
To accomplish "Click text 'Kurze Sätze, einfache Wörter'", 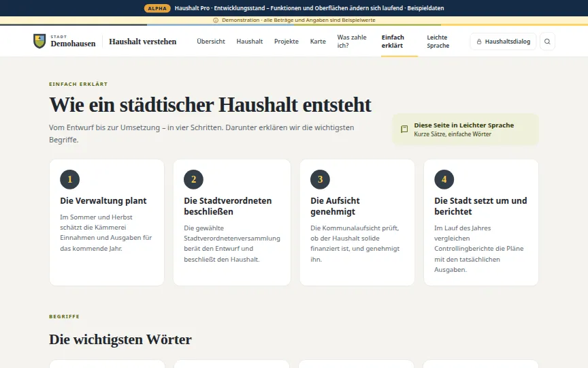I will click(453, 134).
